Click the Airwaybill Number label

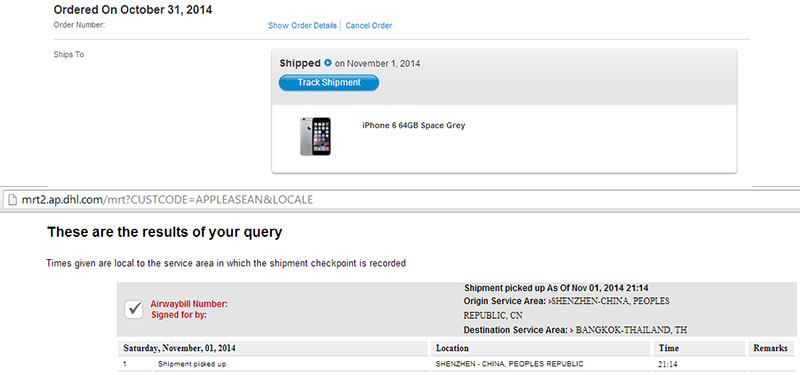point(189,304)
